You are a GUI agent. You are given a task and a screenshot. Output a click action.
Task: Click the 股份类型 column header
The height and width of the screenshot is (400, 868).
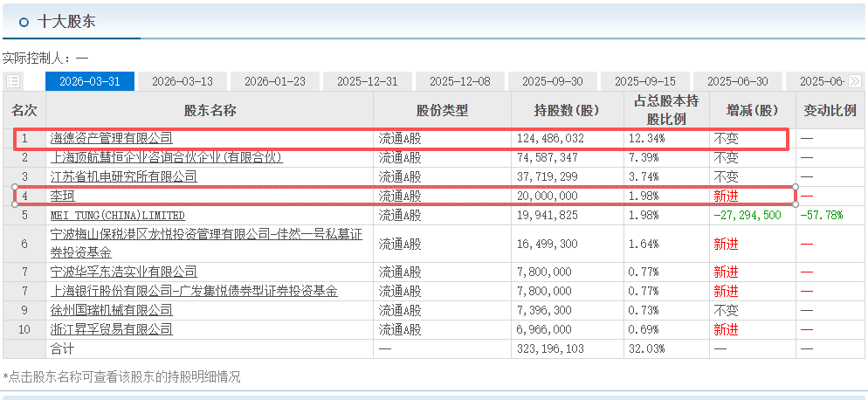pos(442,110)
